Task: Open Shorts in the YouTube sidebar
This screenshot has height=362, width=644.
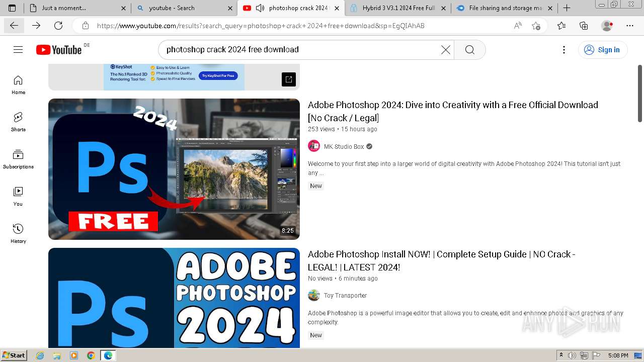Action: (x=18, y=122)
